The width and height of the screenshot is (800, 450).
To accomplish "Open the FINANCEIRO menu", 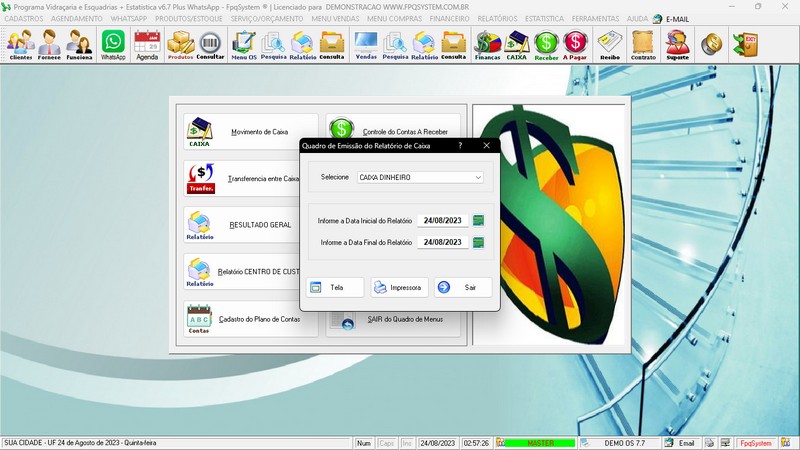I will (449, 19).
